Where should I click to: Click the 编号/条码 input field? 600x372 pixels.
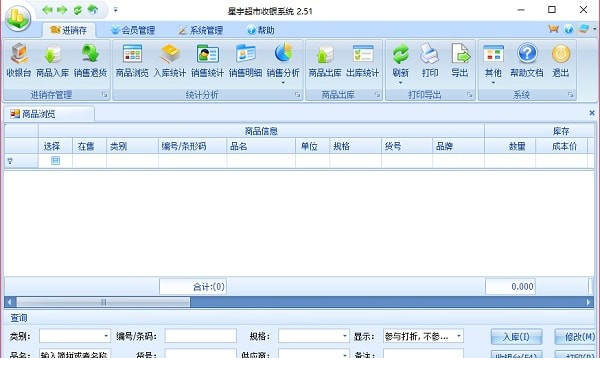201,336
